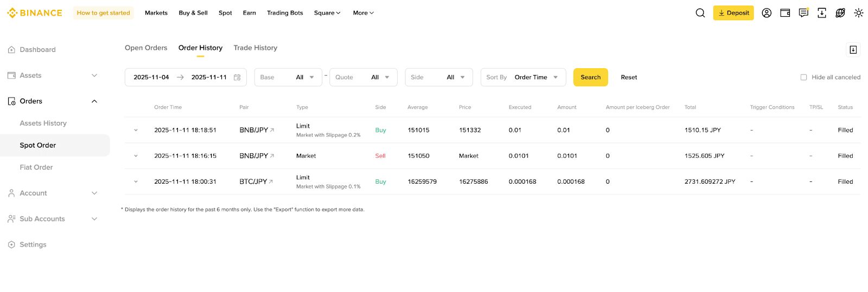
Task: Switch to the Trade History tab
Action: click(256, 48)
